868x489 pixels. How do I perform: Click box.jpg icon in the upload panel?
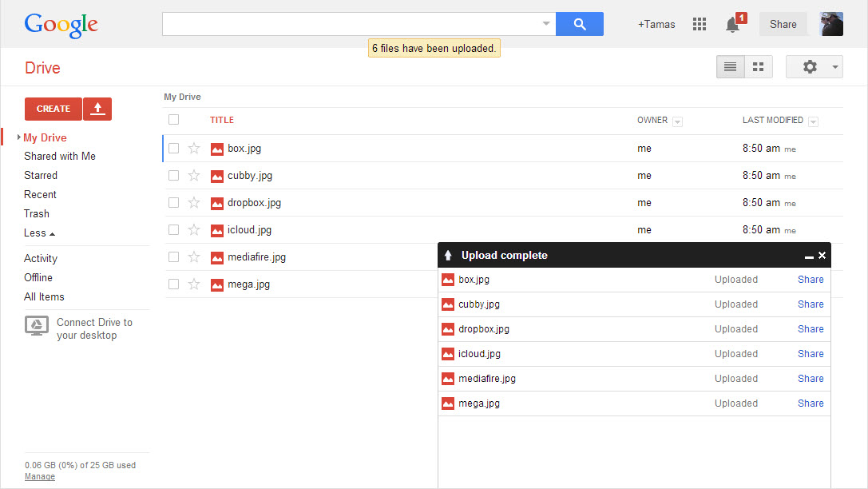(x=448, y=280)
